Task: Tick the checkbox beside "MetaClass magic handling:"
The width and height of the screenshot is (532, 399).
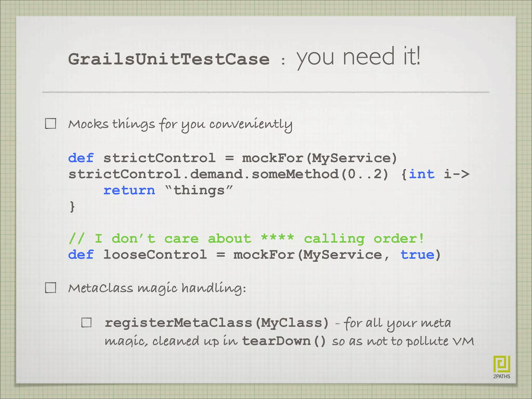Action: click(x=51, y=288)
